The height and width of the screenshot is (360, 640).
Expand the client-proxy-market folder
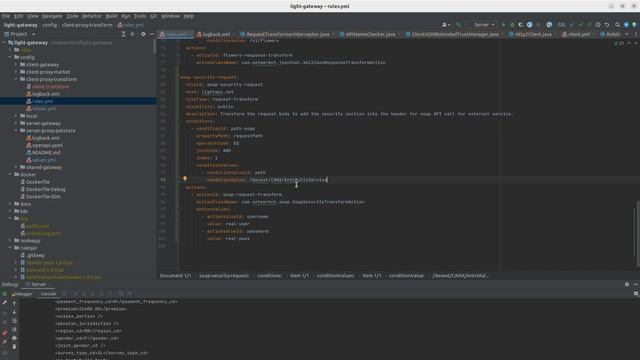[16, 72]
